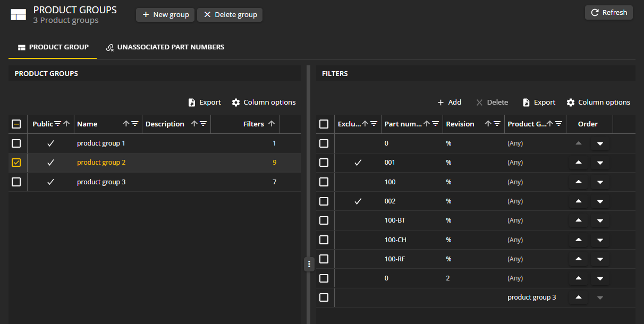Sort Description column arrow icon

pos(194,124)
